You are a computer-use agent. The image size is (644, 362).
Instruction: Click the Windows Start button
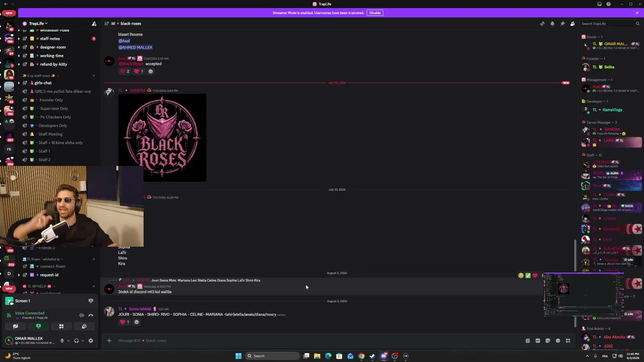point(238,356)
